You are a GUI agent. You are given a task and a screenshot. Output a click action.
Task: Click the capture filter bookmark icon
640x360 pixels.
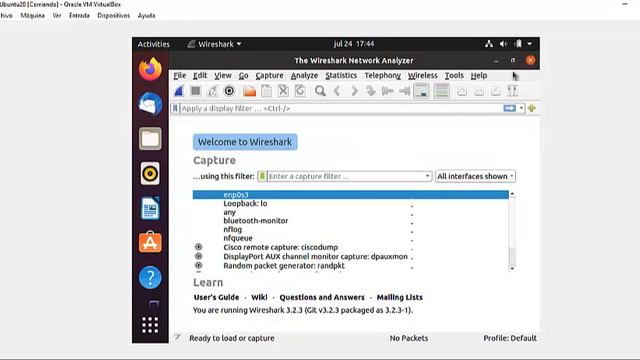point(262,176)
